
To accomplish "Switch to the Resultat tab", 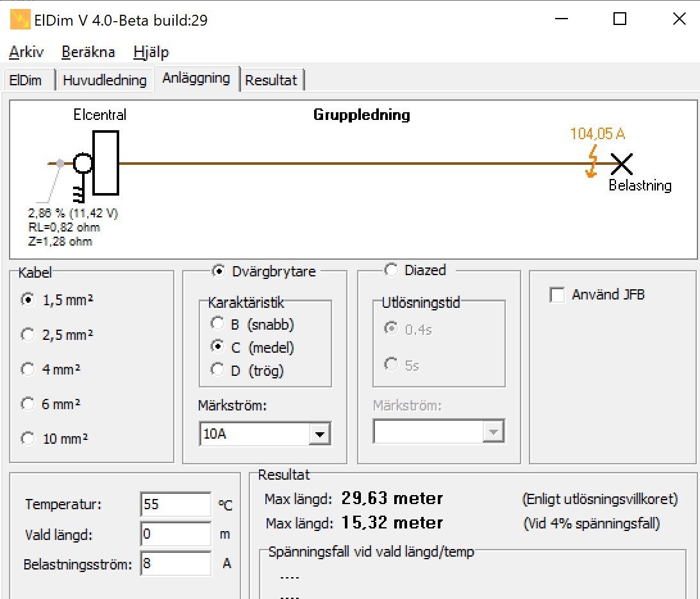I will point(271,80).
